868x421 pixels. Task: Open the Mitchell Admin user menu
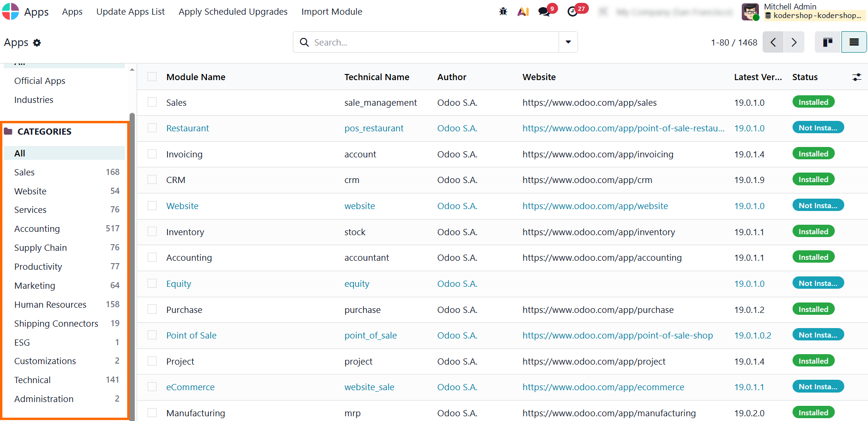(804, 11)
